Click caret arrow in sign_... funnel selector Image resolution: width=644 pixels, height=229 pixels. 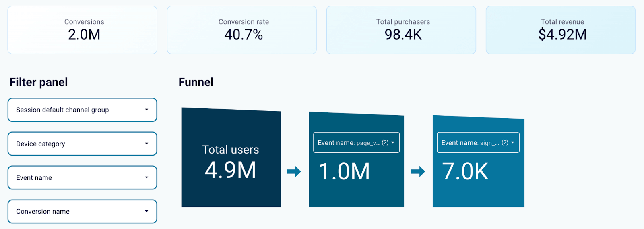(x=512, y=143)
